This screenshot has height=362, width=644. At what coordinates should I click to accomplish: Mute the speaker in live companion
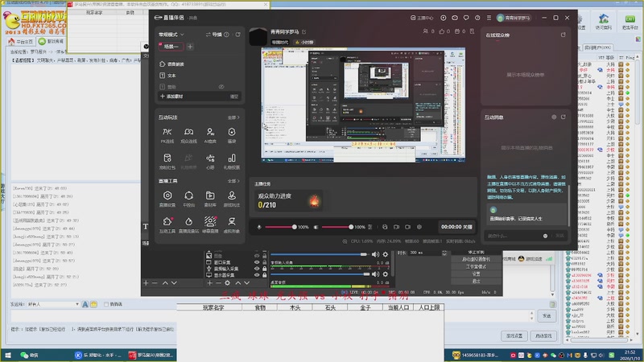point(316,227)
